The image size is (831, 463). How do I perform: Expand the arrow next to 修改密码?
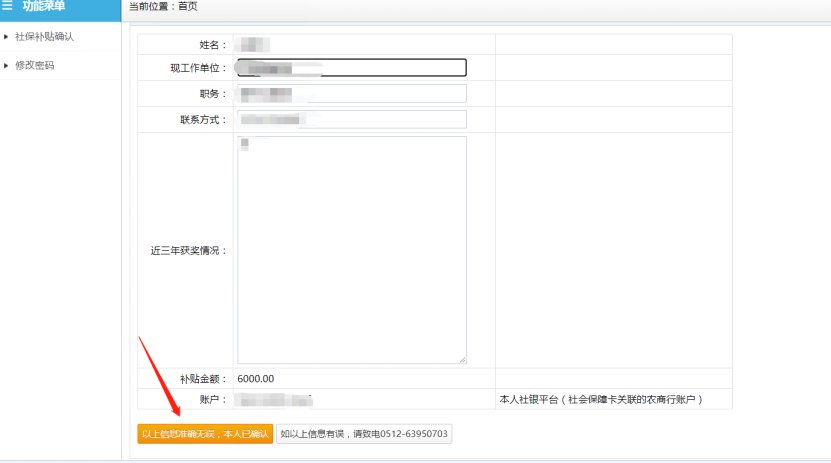point(6,65)
